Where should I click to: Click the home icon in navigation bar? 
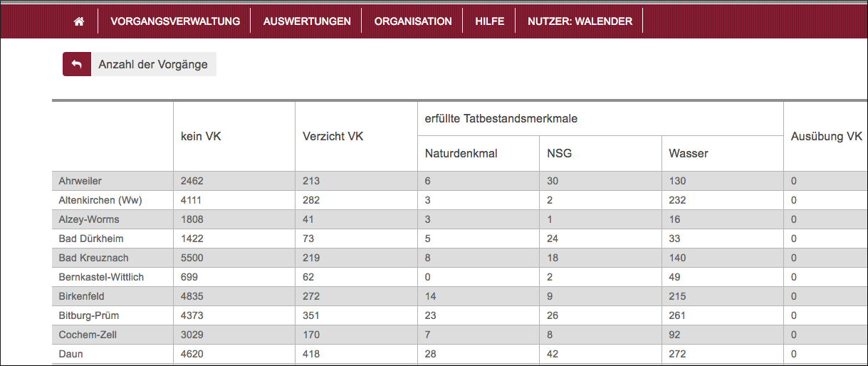click(x=79, y=21)
